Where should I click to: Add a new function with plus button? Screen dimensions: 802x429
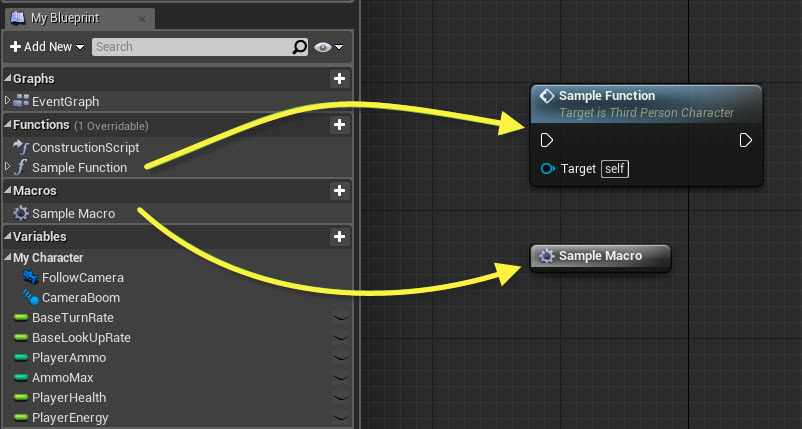click(339, 125)
